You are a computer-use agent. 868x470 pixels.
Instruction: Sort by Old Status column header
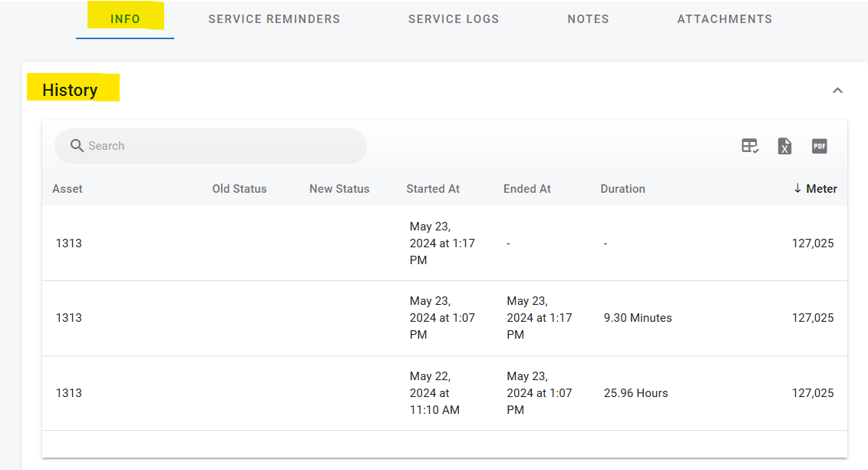click(x=239, y=189)
